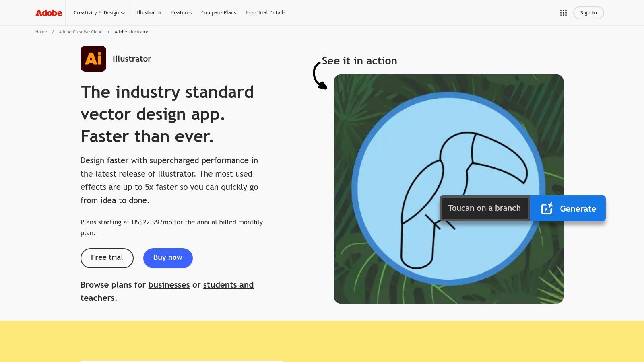Viewport: 644px width, 362px height.
Task: Click the Buy now button
Action: [x=168, y=258]
